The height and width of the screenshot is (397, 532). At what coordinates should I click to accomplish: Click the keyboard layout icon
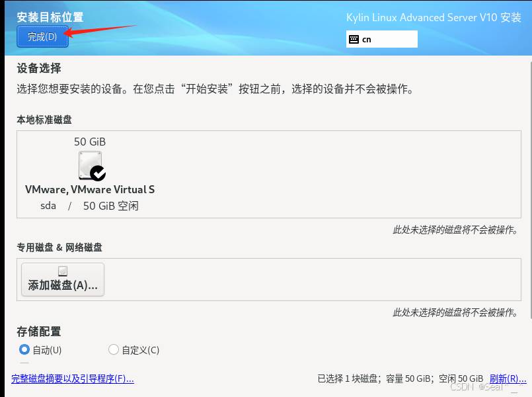[x=354, y=39]
